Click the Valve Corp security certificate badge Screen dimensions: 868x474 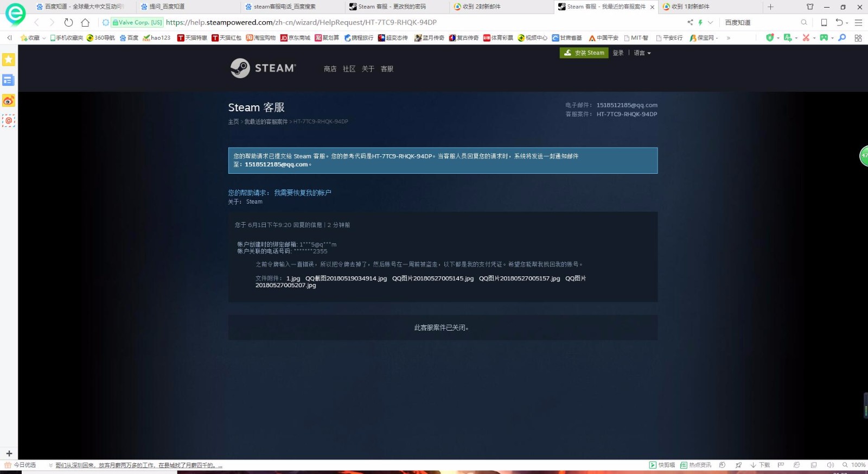pyautogui.click(x=137, y=22)
